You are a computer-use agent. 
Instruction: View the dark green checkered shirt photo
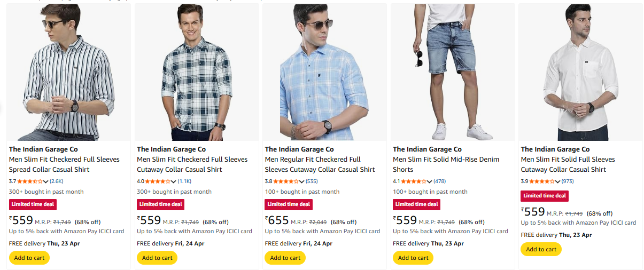coord(196,73)
